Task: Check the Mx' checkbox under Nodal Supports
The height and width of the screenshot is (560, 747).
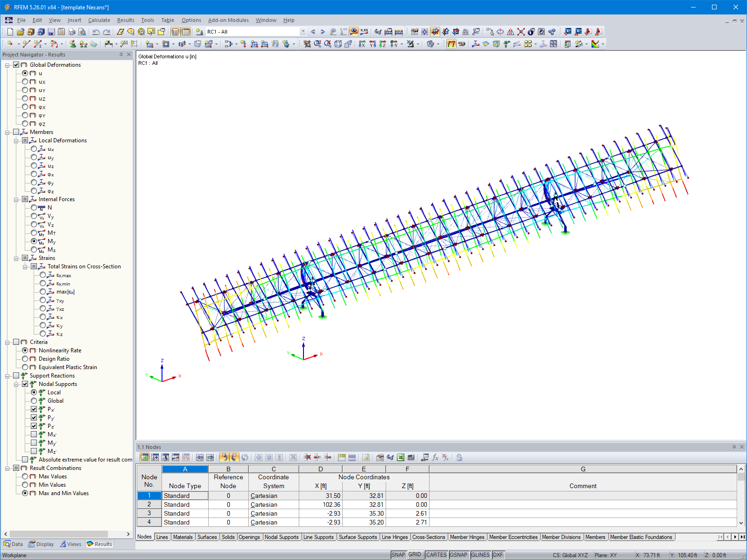Action: click(35, 434)
